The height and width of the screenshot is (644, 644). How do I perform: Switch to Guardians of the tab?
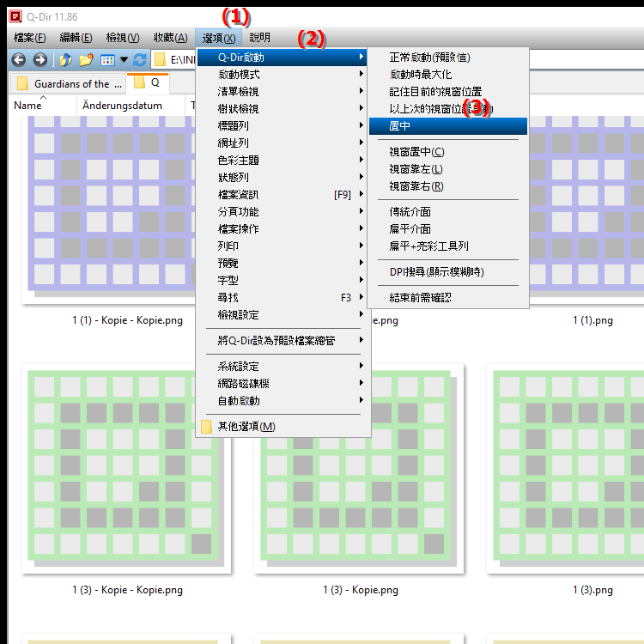click(x=67, y=83)
